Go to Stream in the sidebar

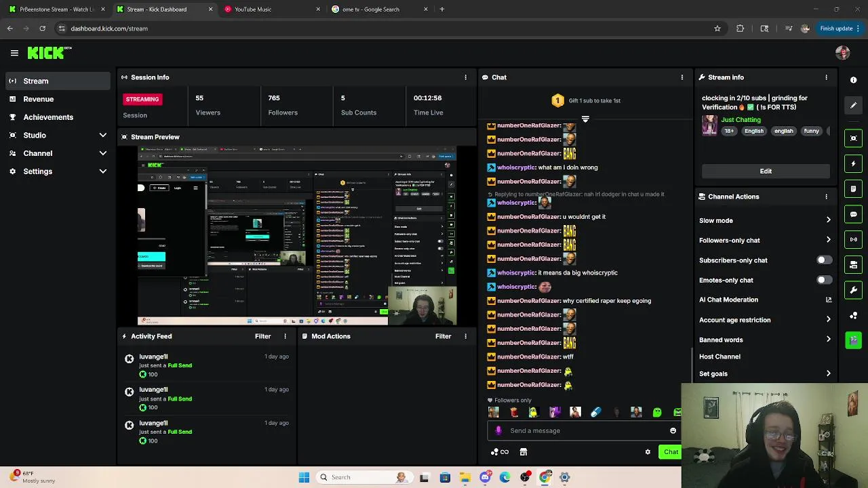[x=58, y=81]
